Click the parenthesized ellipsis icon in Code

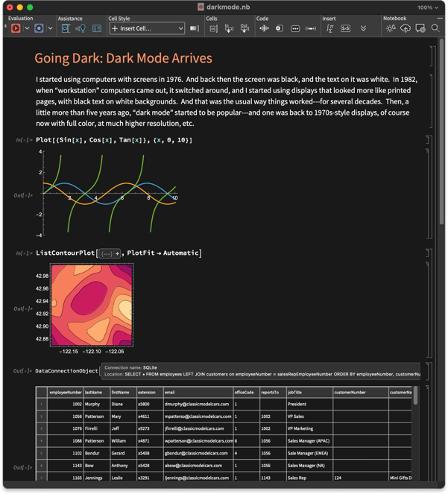coord(311,28)
